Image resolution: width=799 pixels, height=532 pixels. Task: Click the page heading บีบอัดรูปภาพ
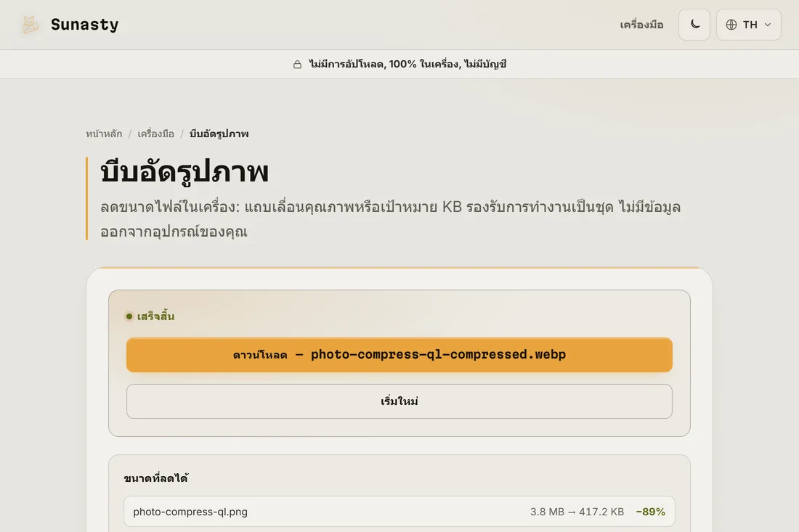(184, 172)
